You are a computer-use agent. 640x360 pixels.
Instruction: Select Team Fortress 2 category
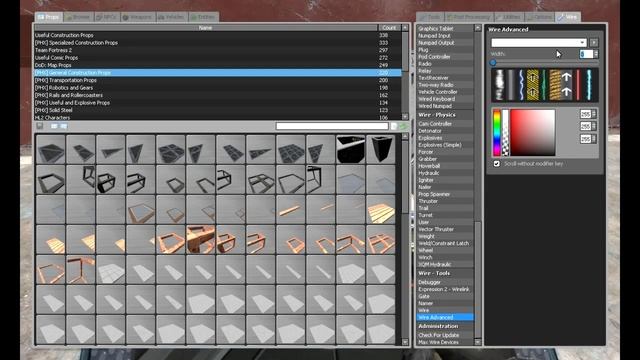click(x=218, y=50)
